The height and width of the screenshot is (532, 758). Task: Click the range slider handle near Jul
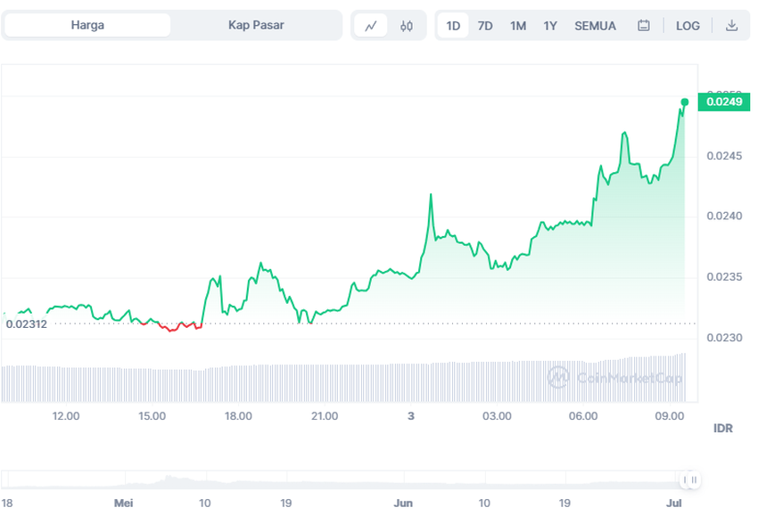coord(690,480)
